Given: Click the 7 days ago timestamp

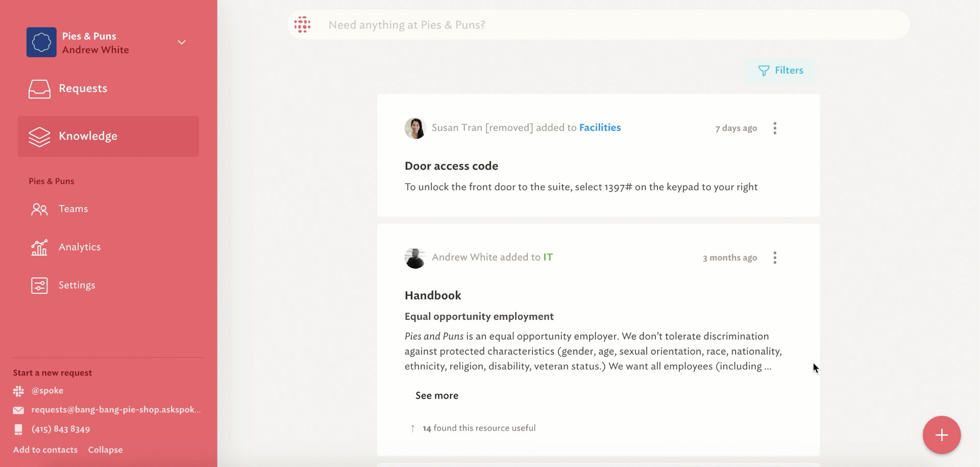Looking at the screenshot, I should pyautogui.click(x=736, y=128).
